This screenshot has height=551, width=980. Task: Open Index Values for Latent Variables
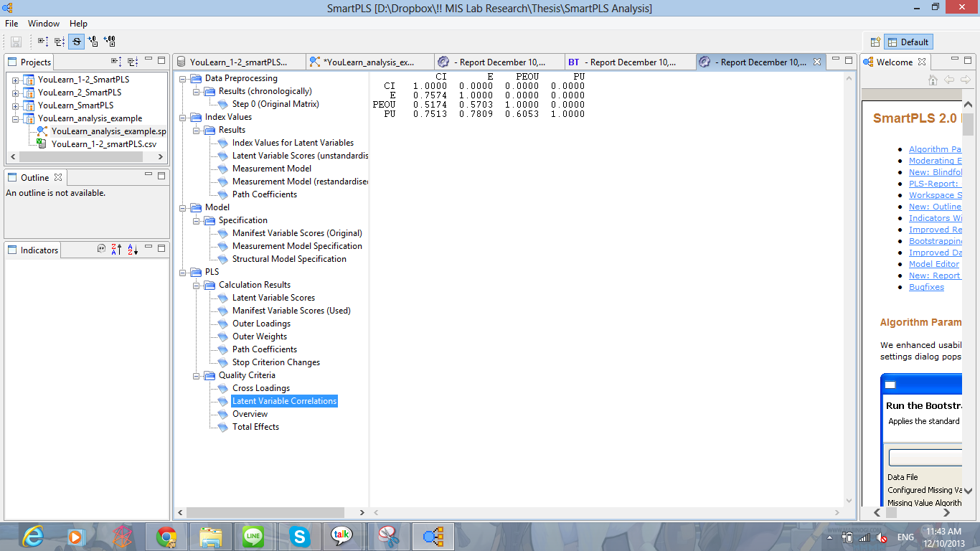tap(293, 143)
